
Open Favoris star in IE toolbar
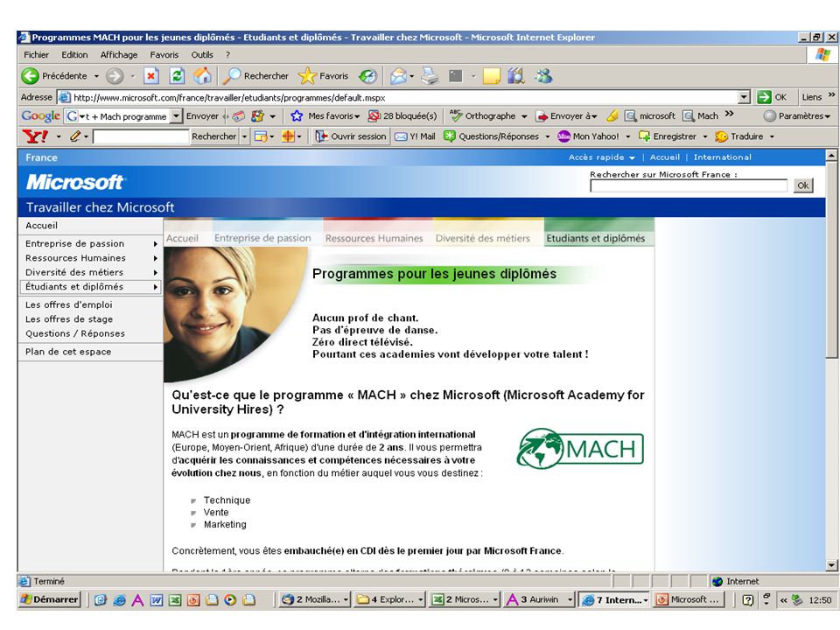(324, 76)
